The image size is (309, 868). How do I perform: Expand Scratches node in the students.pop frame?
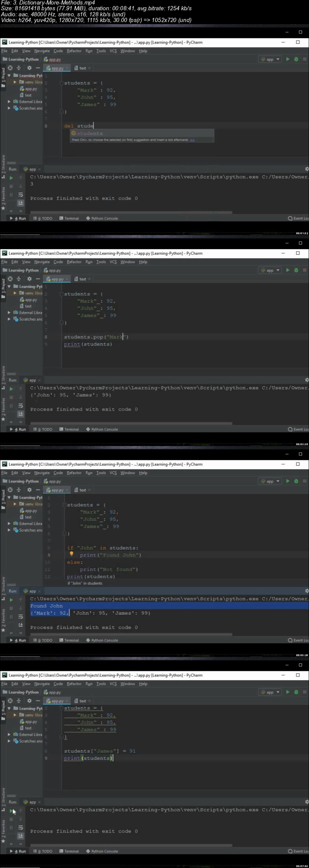point(9,319)
